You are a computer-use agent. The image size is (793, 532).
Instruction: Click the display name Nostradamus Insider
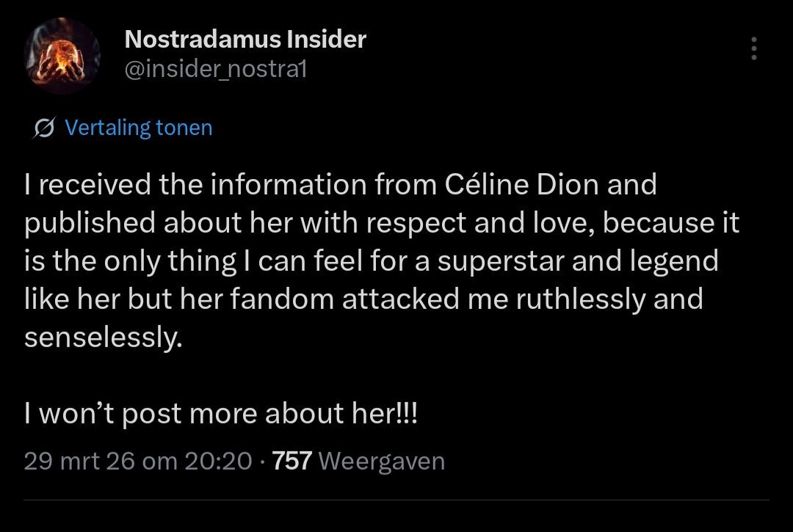[x=245, y=40]
